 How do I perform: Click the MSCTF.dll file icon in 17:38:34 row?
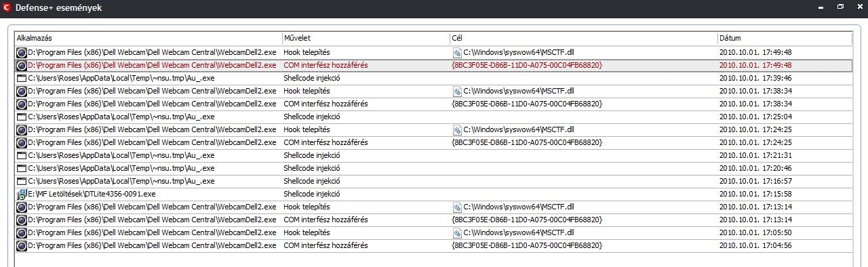(x=457, y=91)
